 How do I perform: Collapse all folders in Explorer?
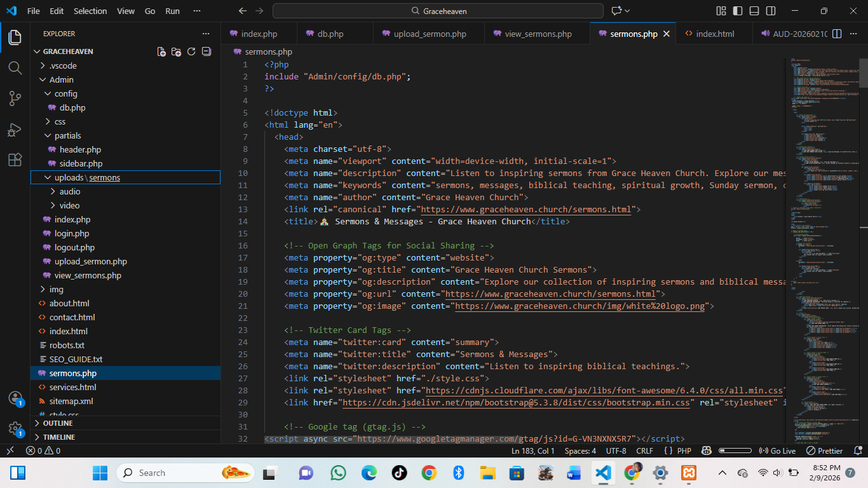pos(206,51)
